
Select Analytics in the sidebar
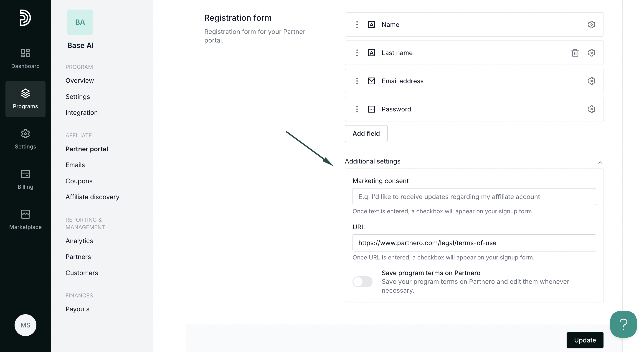point(79,241)
